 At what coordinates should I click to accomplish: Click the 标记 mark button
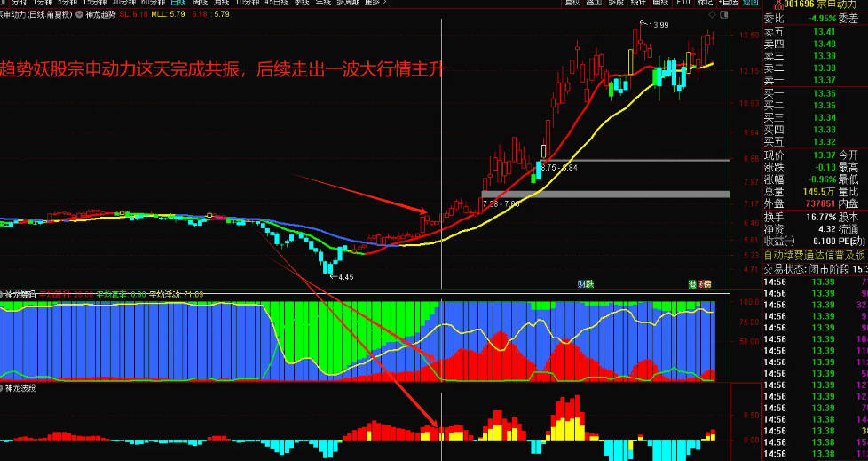point(705,2)
